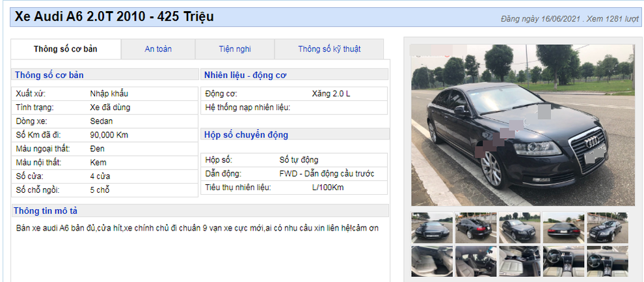Click the Bán xe audi A6 description paragraph

[x=197, y=228]
